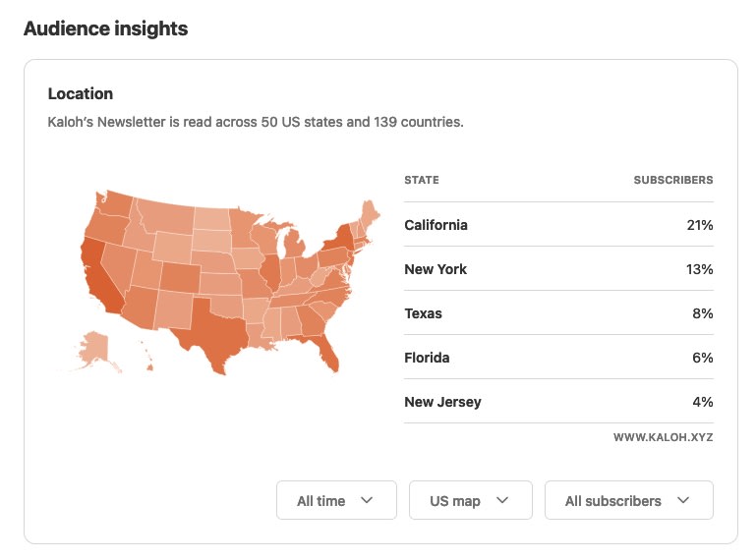Select the New York row
This screenshot has height=560, width=756.
click(558, 269)
